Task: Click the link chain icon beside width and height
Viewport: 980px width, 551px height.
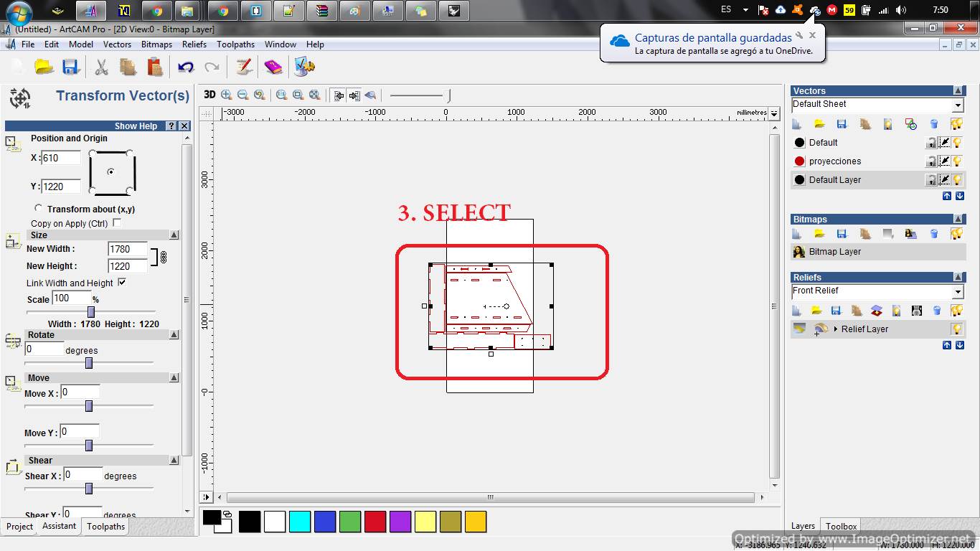Action: [x=164, y=257]
